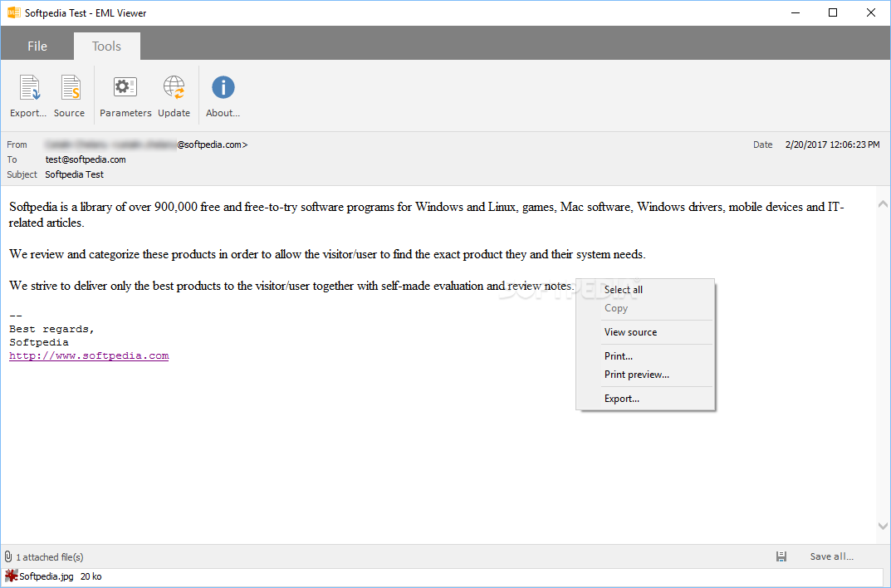Open the Parameters gear icon
Screen dimensions: 891x588
pos(125,87)
